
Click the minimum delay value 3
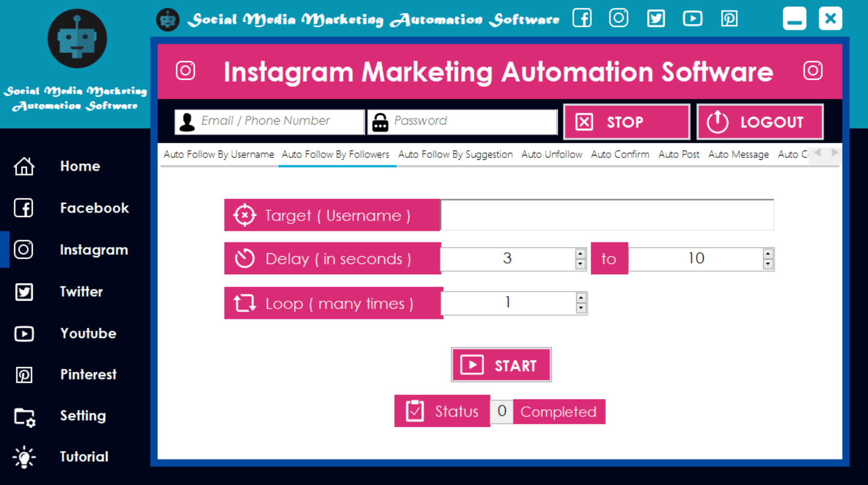click(507, 259)
